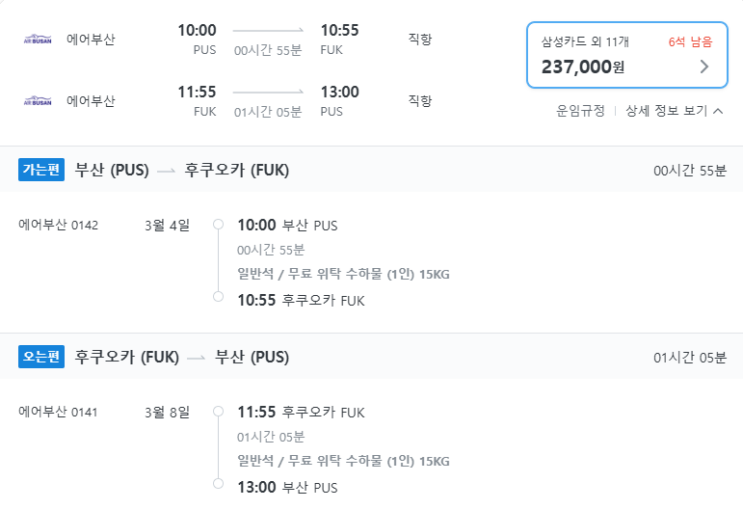The image size is (743, 509).
Task: Click Air Busan logo on outbound flight
Action: tap(37, 39)
